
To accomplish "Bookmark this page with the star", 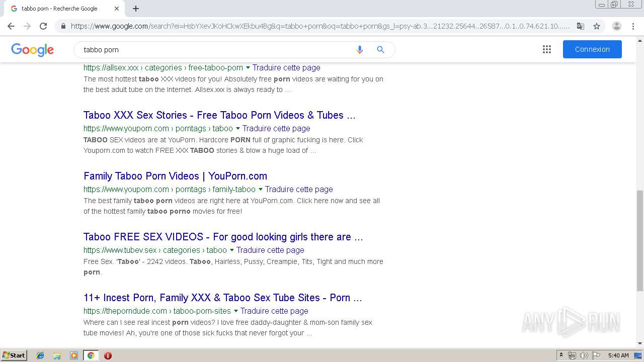I will tap(597, 26).
